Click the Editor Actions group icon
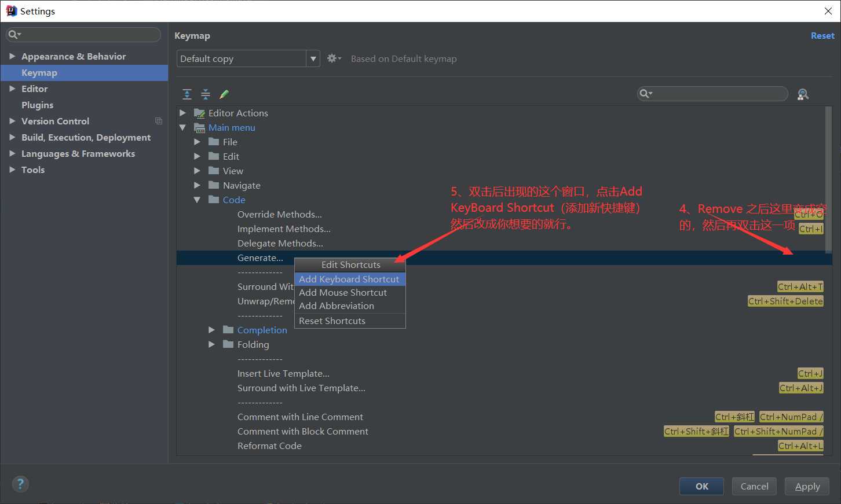The width and height of the screenshot is (841, 504). coord(199,113)
